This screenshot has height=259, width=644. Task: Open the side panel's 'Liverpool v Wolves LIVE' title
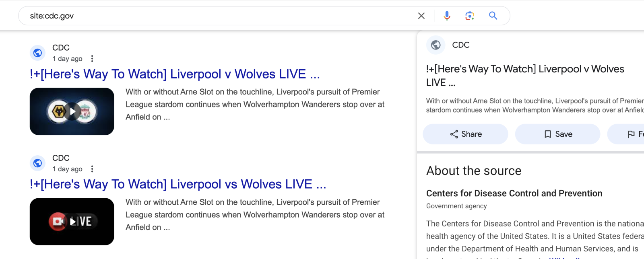point(523,76)
